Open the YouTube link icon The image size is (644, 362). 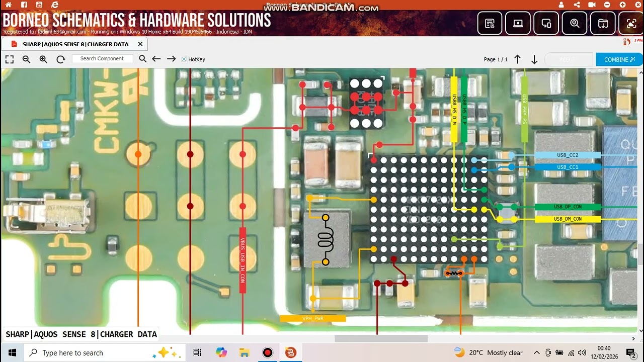click(40, 5)
